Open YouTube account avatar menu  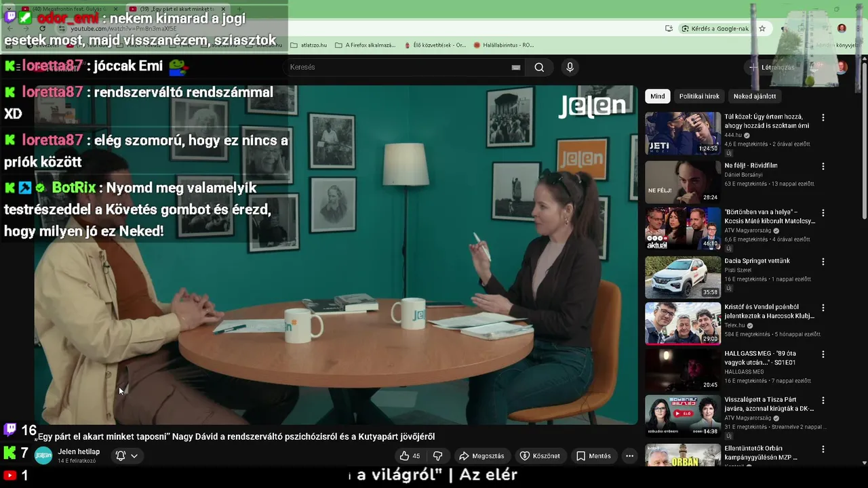tap(842, 67)
